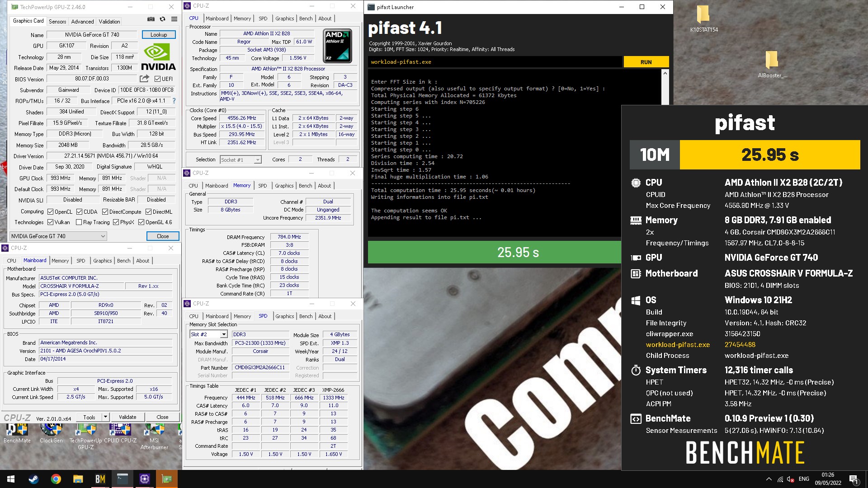Screen dimensions: 868x488
Task: Click Close in CPU-Z Mainboard window
Action: coord(162,417)
